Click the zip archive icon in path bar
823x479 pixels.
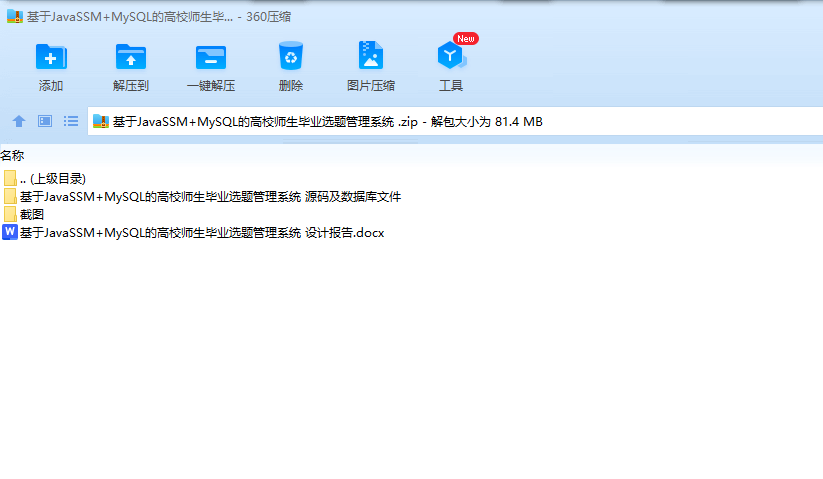coord(101,121)
